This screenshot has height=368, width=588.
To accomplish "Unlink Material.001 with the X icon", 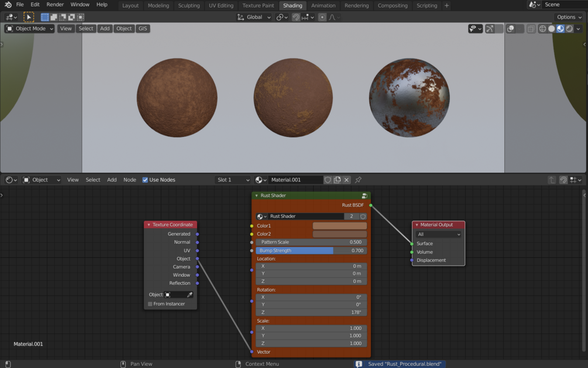I will click(x=346, y=180).
